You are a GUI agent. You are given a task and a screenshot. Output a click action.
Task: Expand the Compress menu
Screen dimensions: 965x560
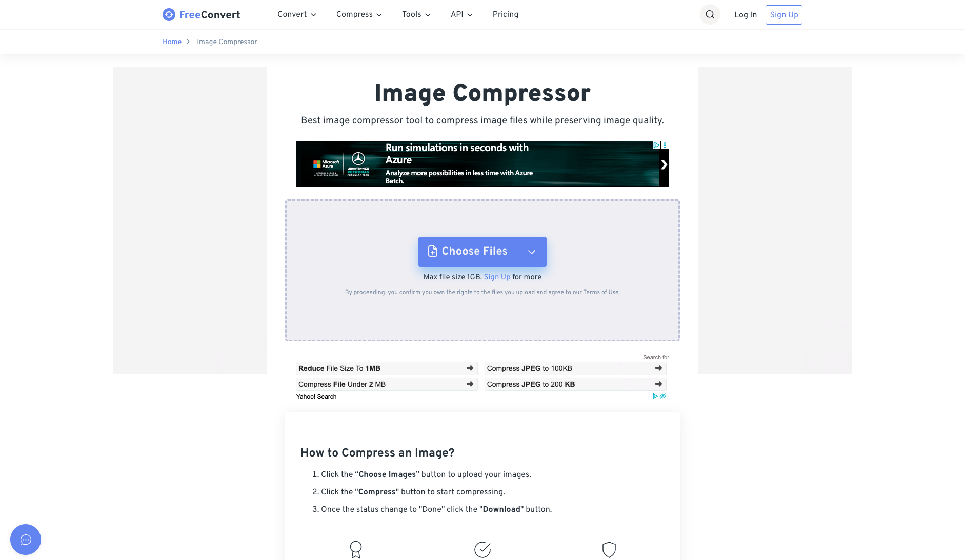pyautogui.click(x=359, y=15)
